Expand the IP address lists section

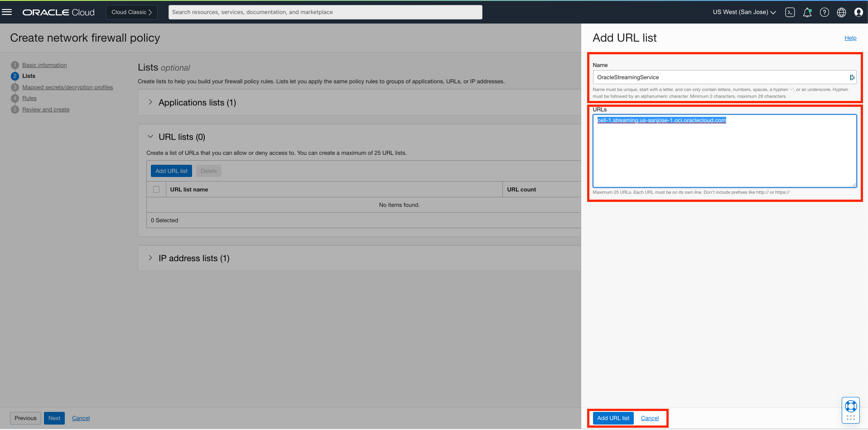pyautogui.click(x=150, y=258)
